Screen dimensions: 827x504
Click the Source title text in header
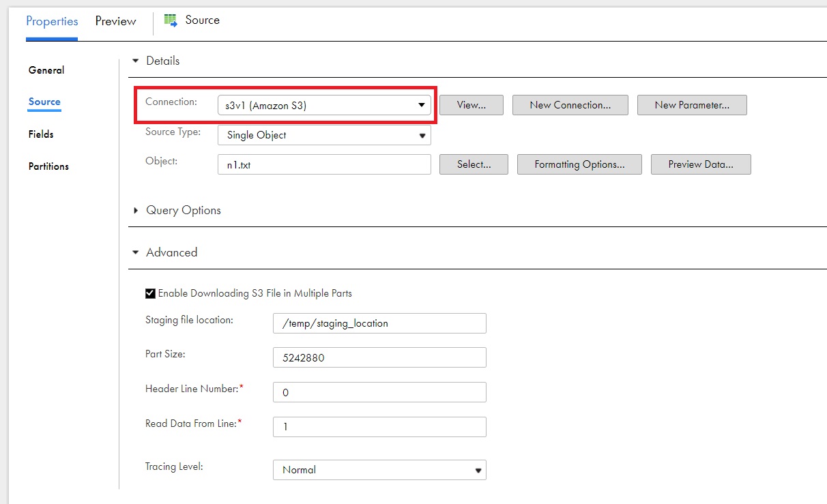pos(203,20)
